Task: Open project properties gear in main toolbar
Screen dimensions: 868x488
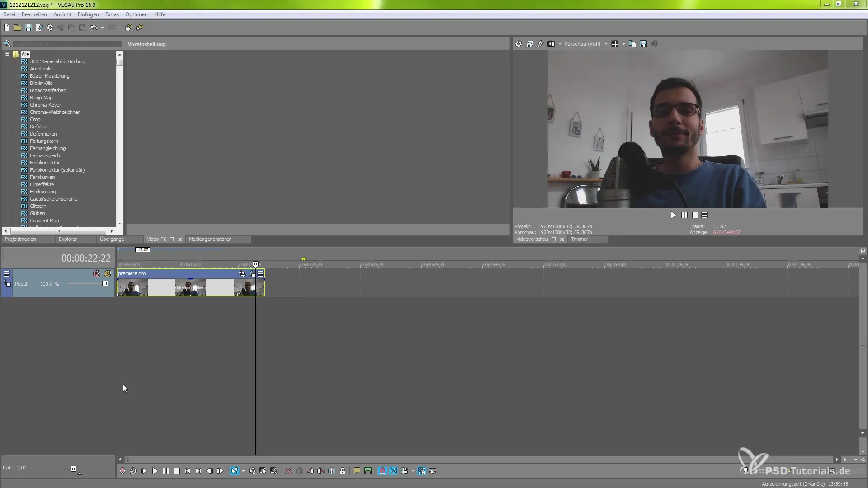Action: click(50, 28)
